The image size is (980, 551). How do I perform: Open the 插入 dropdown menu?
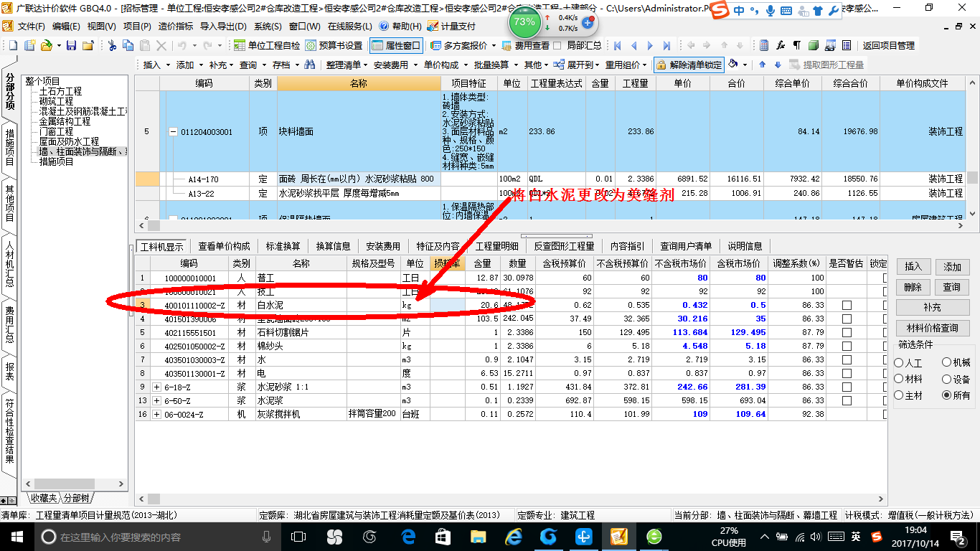[x=156, y=65]
